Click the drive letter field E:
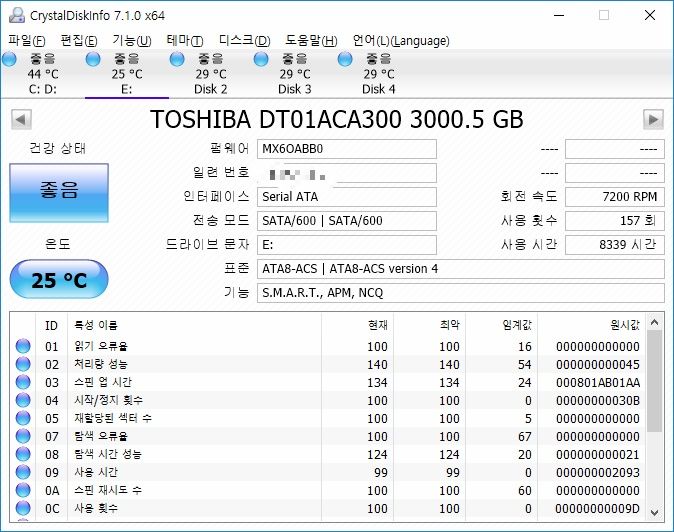 coord(347,245)
